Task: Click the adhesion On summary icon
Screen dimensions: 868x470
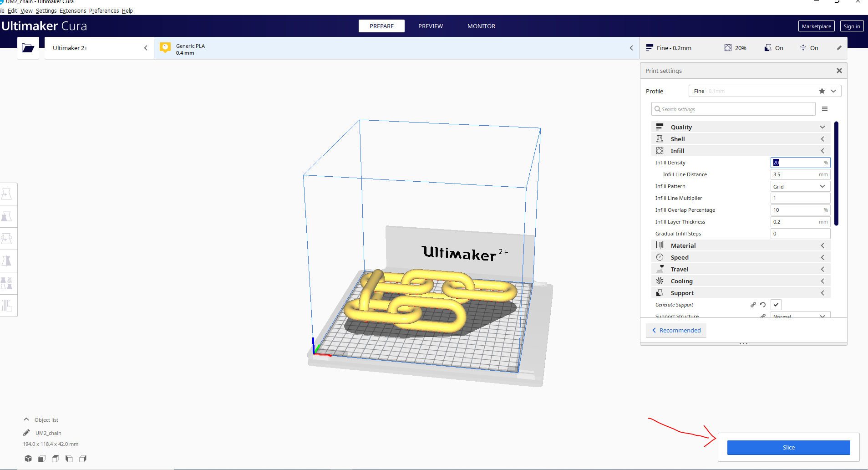Action: click(803, 48)
